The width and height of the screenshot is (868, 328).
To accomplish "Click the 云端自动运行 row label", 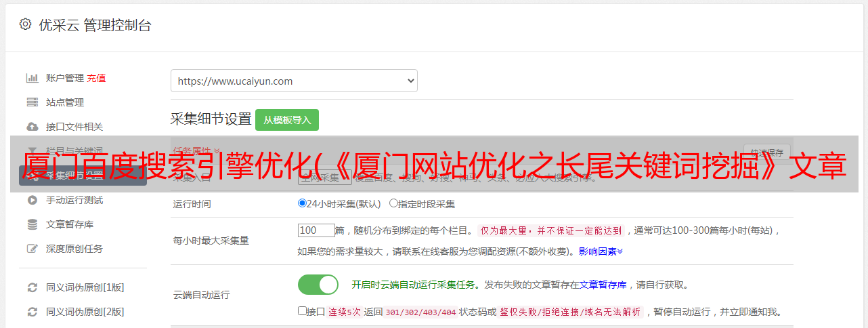I will (x=202, y=295).
